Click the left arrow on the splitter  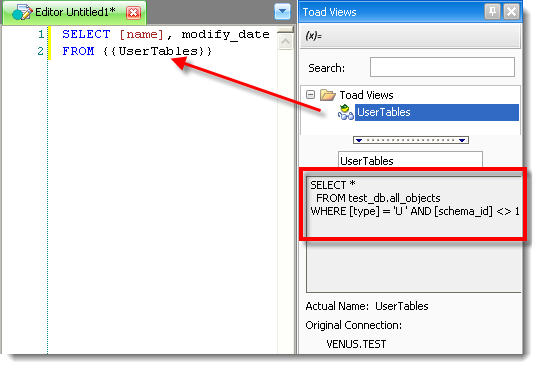point(359,140)
